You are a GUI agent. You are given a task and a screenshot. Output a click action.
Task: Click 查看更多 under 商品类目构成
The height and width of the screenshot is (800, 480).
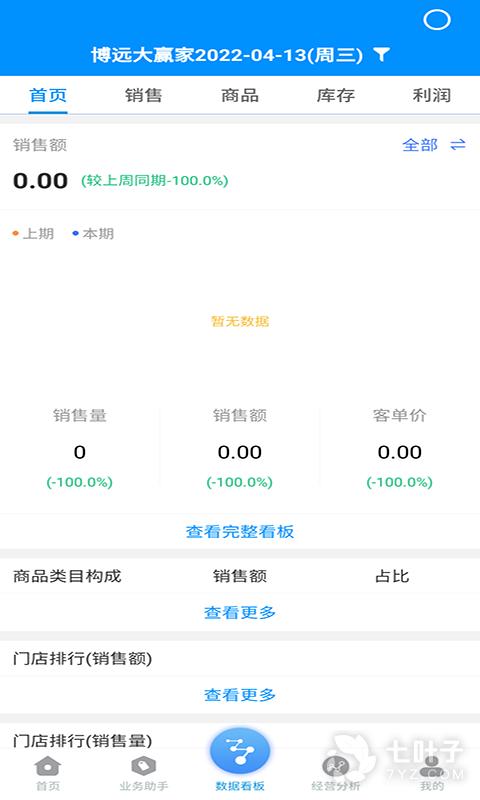click(240, 612)
